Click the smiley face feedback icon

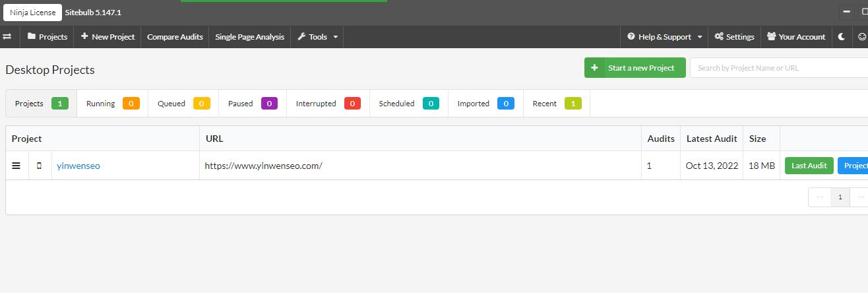(x=861, y=37)
